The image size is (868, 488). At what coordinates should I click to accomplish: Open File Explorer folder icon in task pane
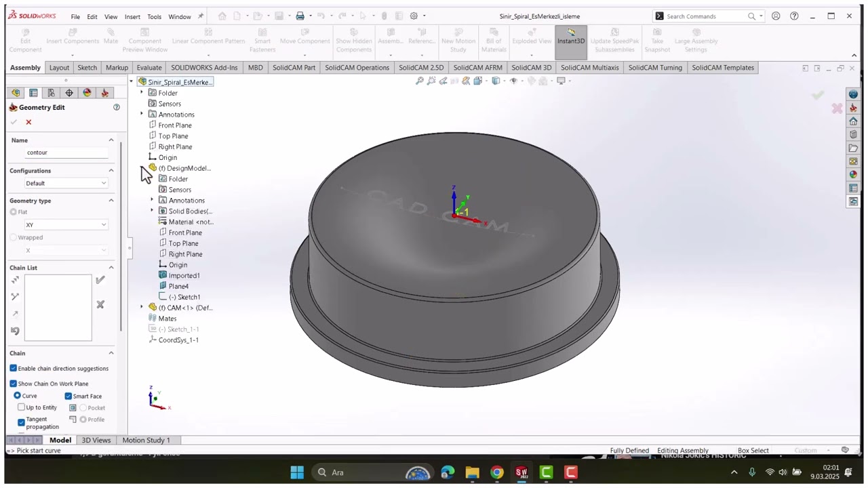click(x=853, y=148)
